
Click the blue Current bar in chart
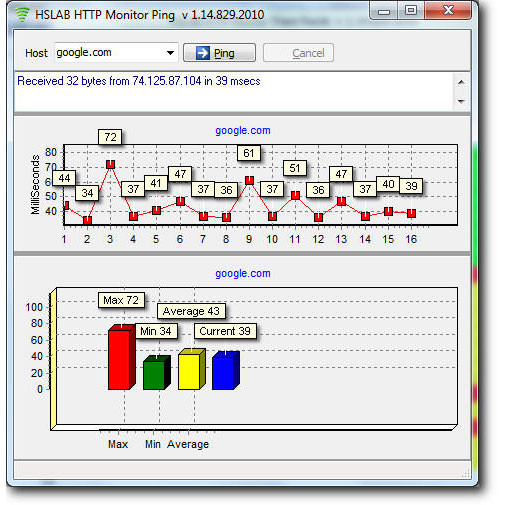[x=226, y=371]
